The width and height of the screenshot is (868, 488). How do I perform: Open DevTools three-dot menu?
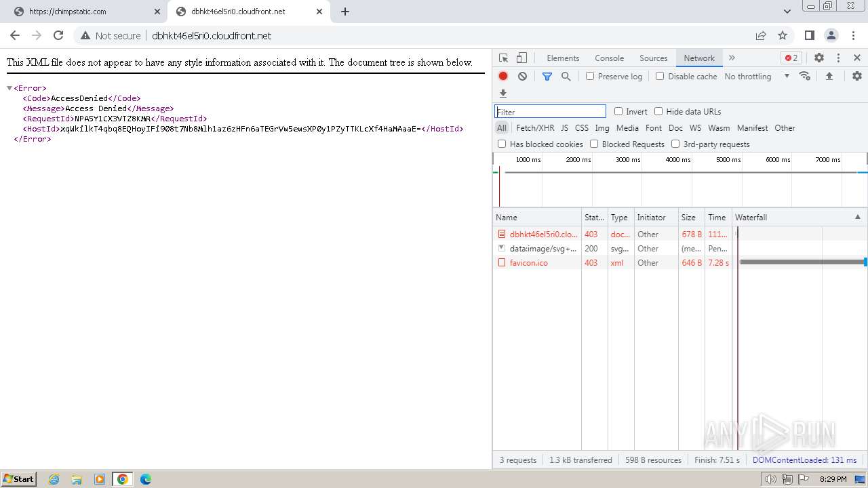pos(838,58)
